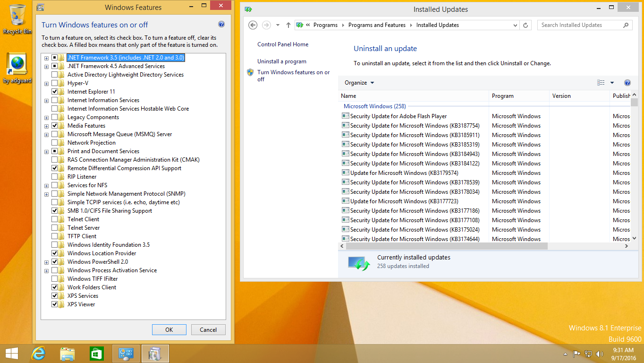This screenshot has width=644, height=363.
Task: Open File Explorer from the taskbar
Action: 68,354
